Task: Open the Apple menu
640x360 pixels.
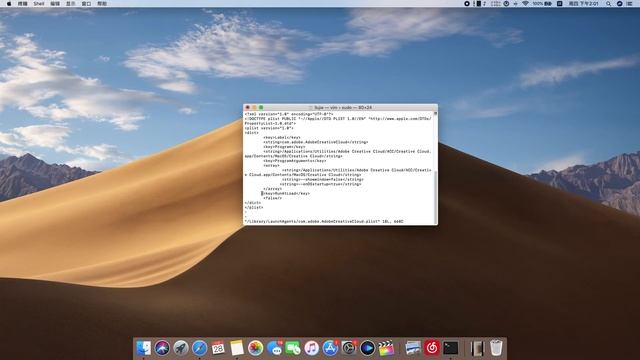Action: click(x=9, y=4)
